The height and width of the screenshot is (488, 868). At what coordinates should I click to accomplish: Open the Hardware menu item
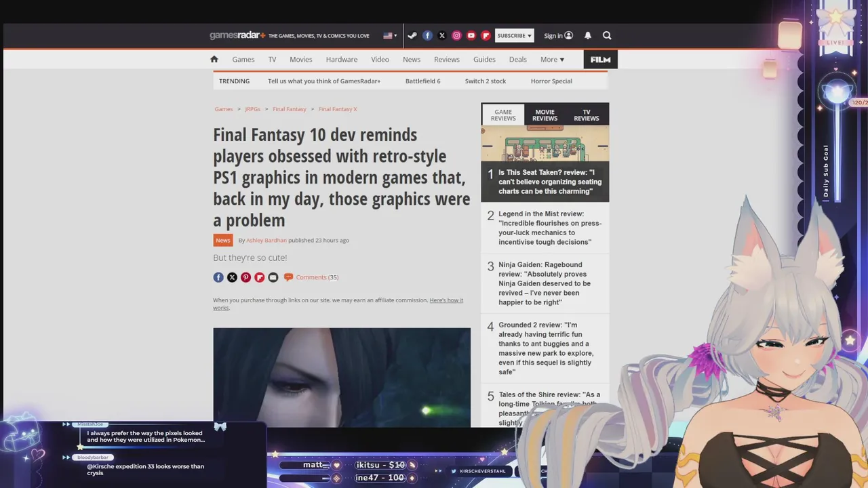click(x=342, y=59)
